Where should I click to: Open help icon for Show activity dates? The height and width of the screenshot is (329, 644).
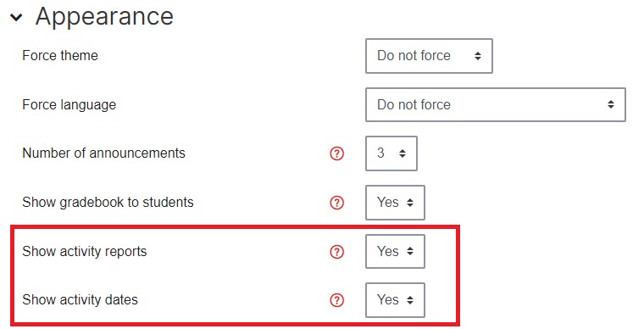(x=336, y=300)
